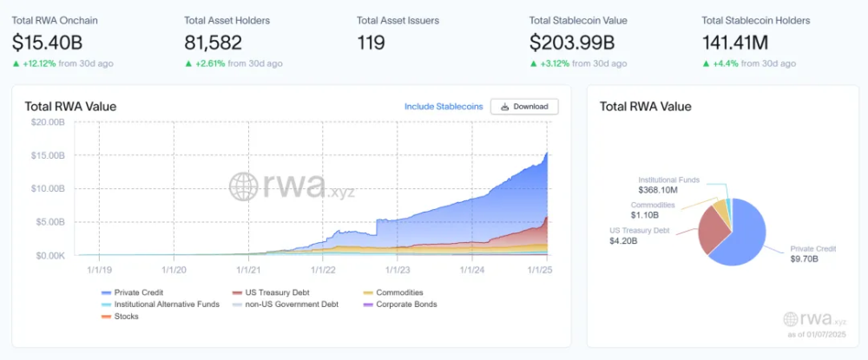Toggle Private Credit legend swatch
The image size is (868, 360).
[x=106, y=292]
